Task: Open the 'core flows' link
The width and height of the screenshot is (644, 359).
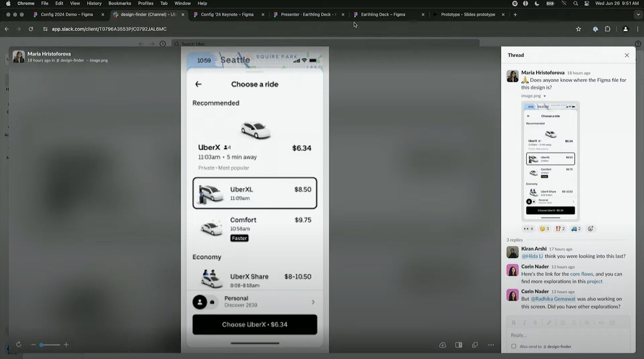Action: (581, 274)
